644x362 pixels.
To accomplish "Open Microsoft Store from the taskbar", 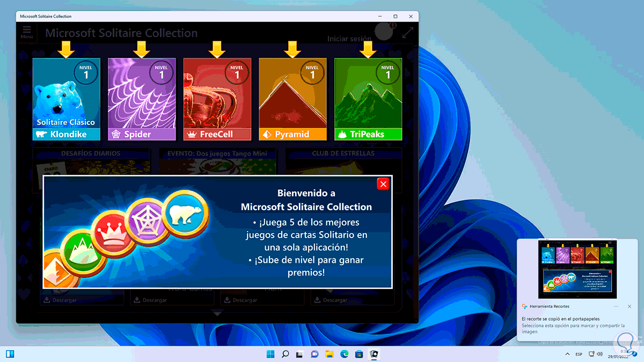I will (359, 354).
